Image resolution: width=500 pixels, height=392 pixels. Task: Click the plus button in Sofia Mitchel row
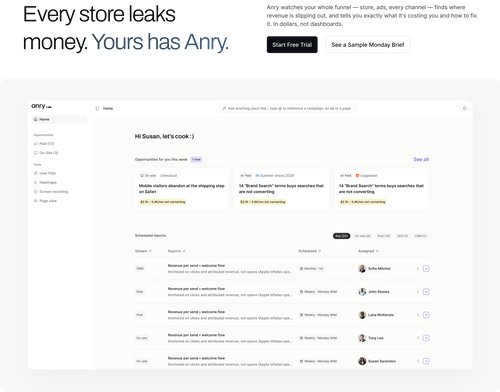(x=426, y=269)
